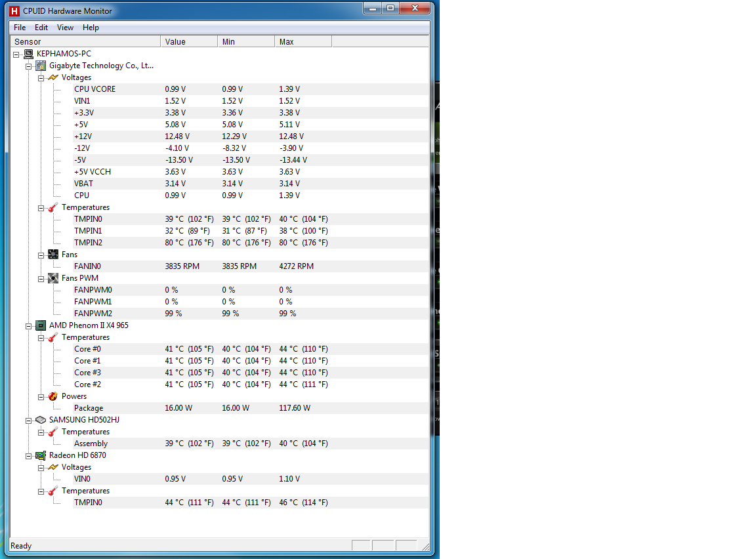Click the Max column header
The height and width of the screenshot is (559, 756).
click(x=303, y=41)
